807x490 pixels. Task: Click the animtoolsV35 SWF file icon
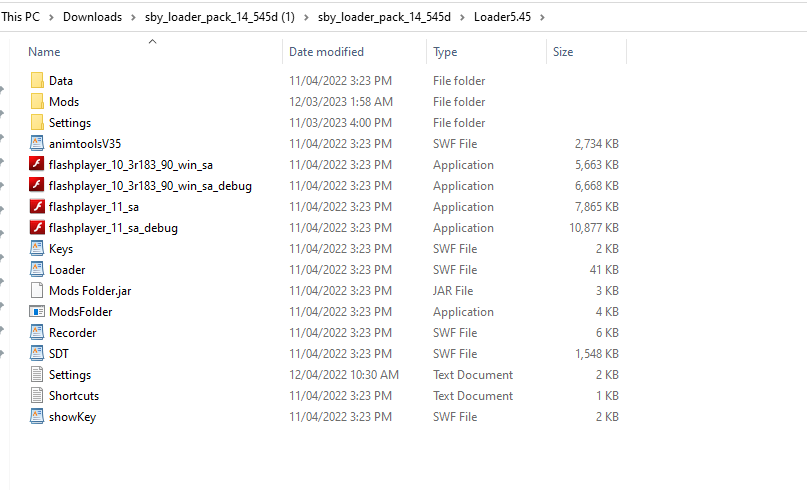coord(37,144)
